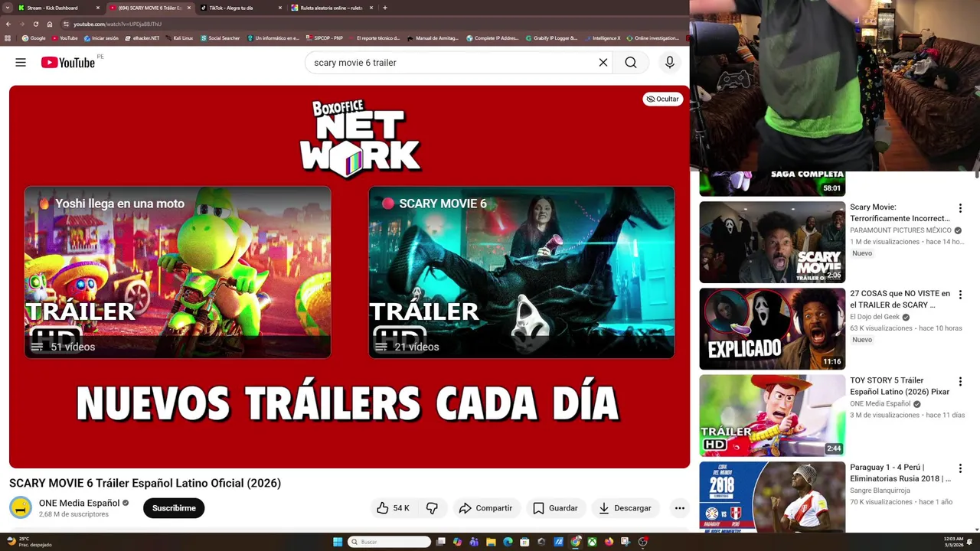Open Copilot icon in taskbar
The height and width of the screenshot is (551, 980).
(457, 542)
